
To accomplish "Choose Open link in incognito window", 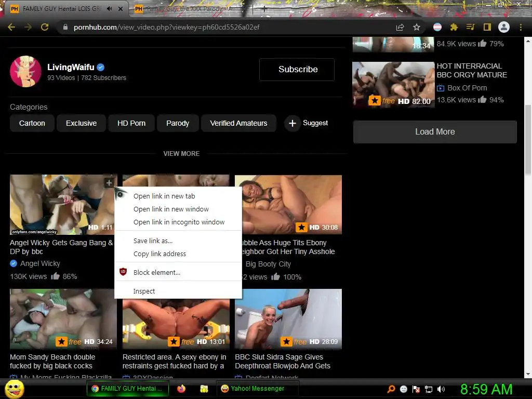I will (178, 222).
